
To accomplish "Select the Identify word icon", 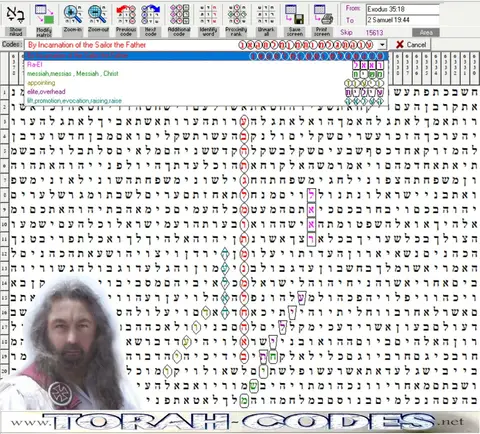I will [208, 14].
